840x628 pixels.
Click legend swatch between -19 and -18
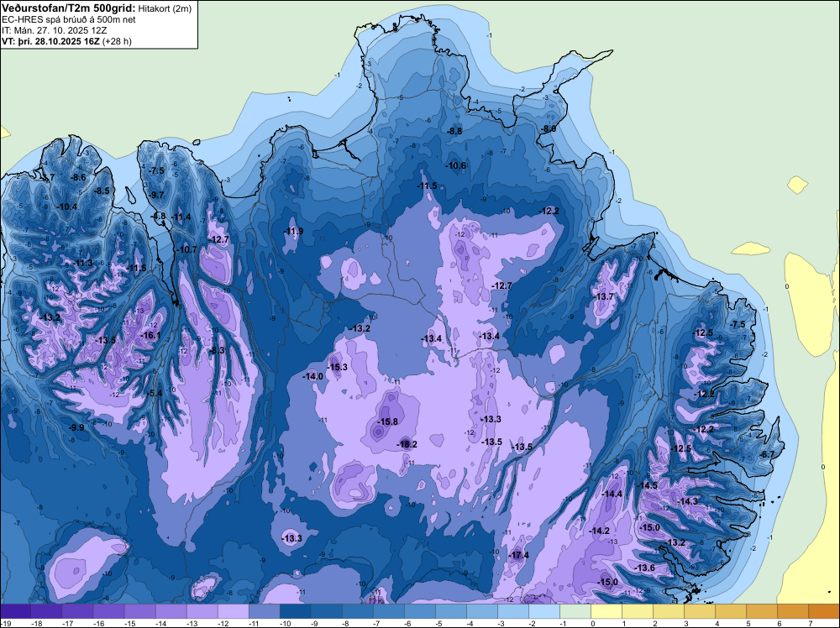coord(16,611)
